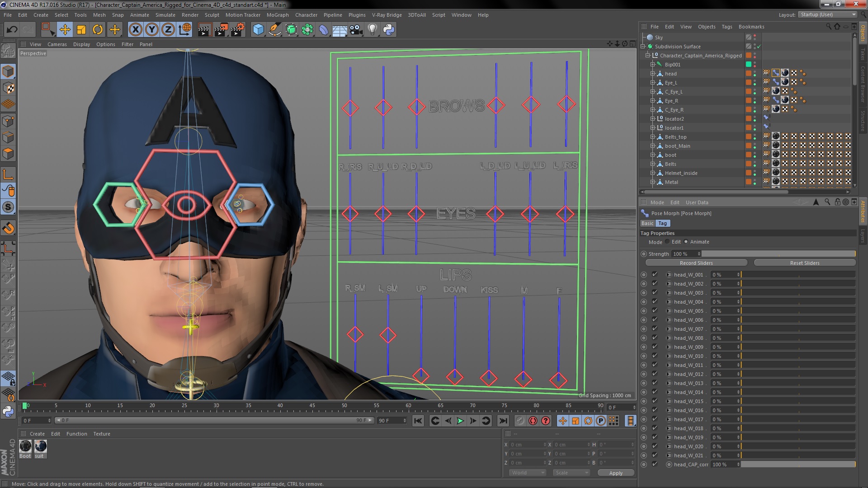The width and height of the screenshot is (868, 488).
Task: Click the Apply button
Action: click(616, 473)
